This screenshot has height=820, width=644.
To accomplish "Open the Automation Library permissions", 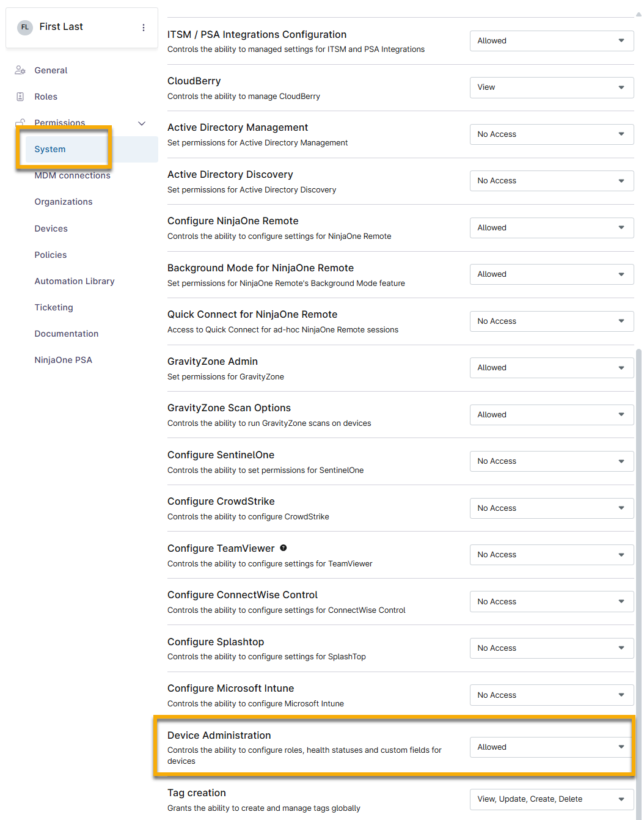I will pyautogui.click(x=75, y=281).
